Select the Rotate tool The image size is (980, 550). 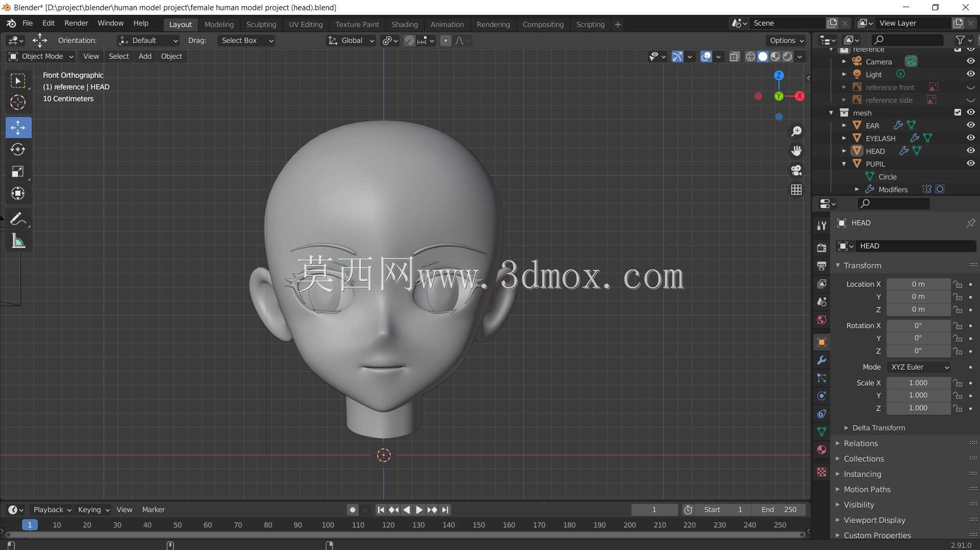[x=18, y=149]
